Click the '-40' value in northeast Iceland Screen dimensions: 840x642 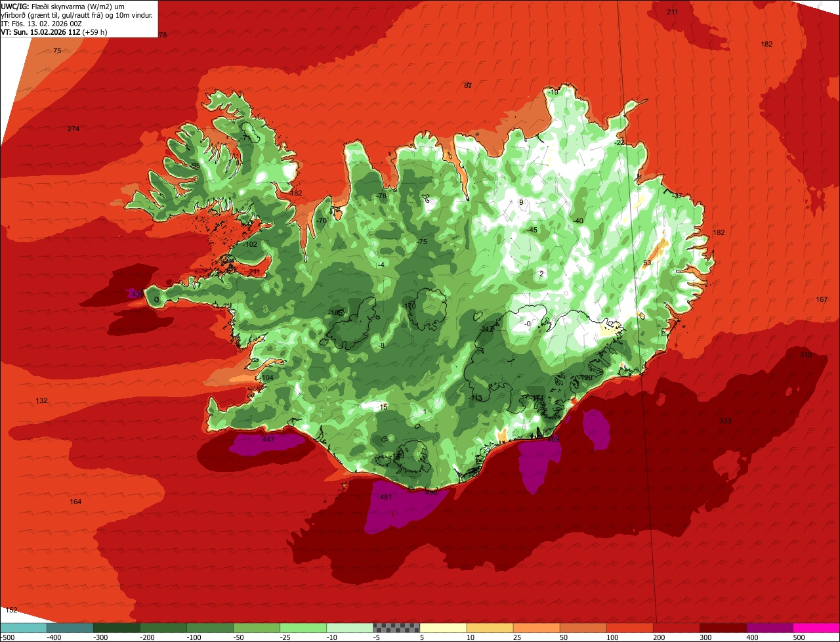coord(578,221)
